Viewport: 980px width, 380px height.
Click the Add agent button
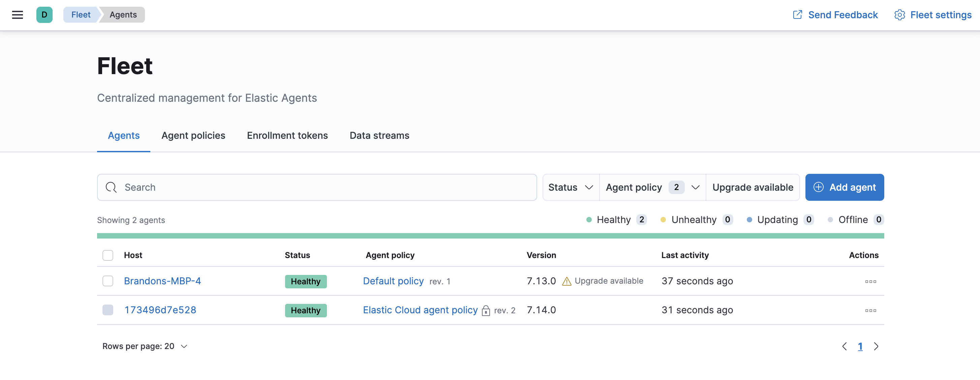[x=844, y=188]
